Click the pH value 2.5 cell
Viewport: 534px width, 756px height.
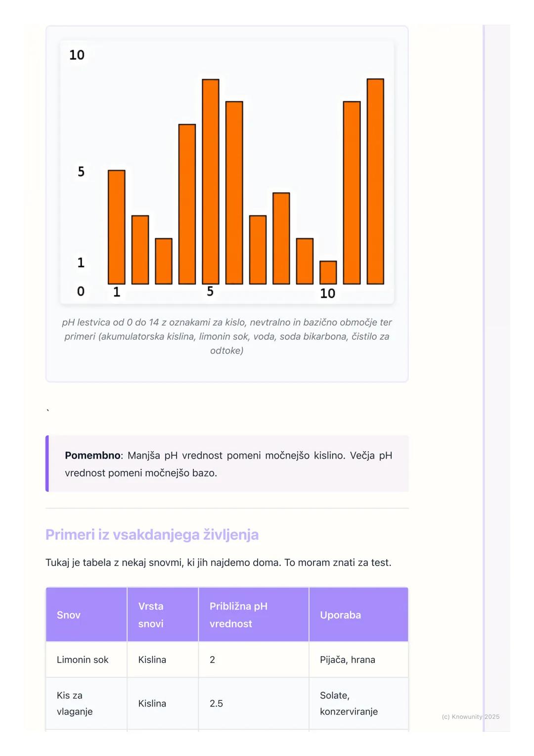(x=216, y=703)
